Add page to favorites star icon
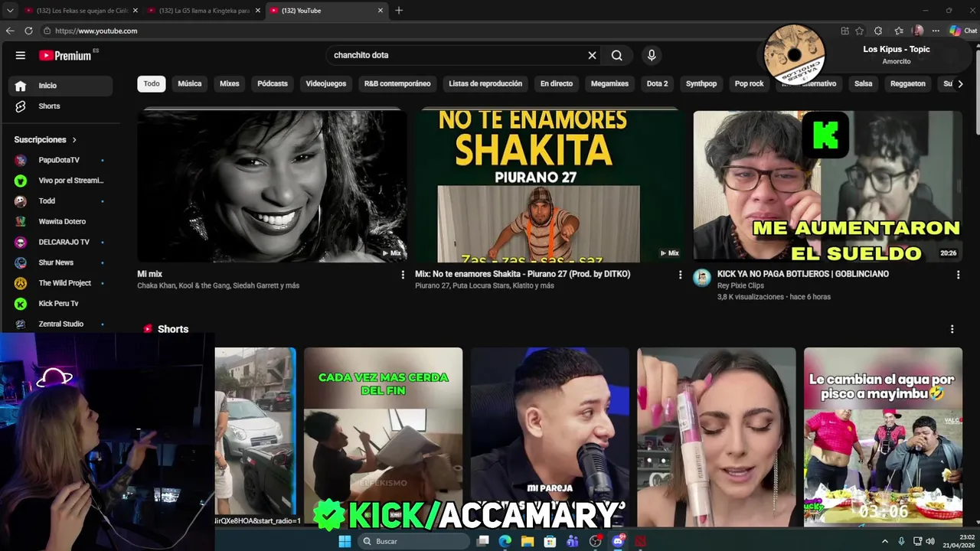Screen dimensions: 980x551 [859, 31]
